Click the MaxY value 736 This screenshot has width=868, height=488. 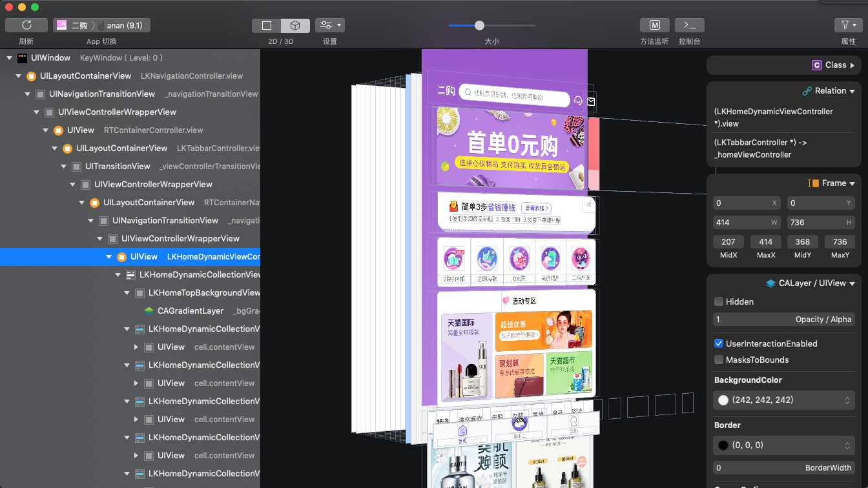pos(840,241)
